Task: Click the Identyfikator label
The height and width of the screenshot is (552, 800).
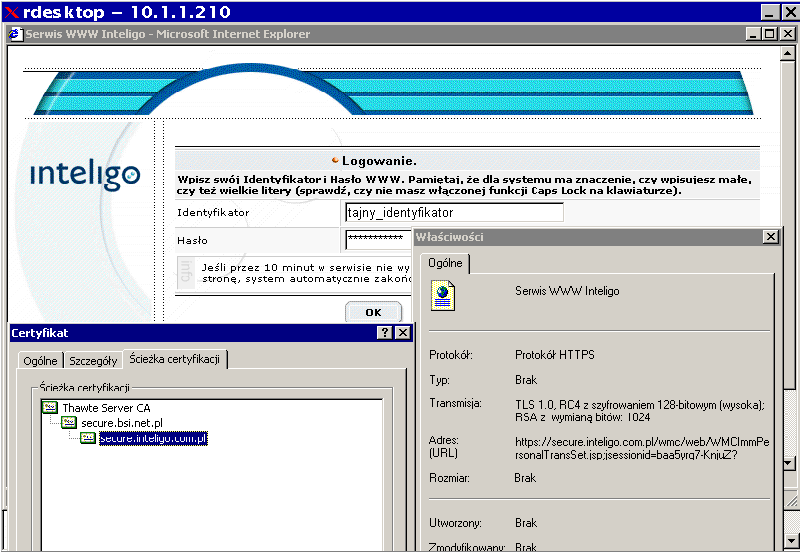Action: 213,212
